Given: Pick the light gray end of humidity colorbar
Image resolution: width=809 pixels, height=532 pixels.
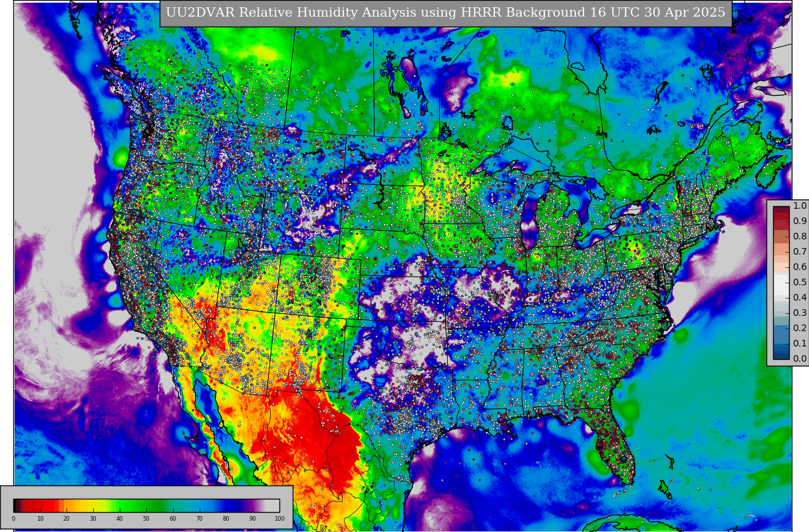Looking at the screenshot, I should pos(272,505).
